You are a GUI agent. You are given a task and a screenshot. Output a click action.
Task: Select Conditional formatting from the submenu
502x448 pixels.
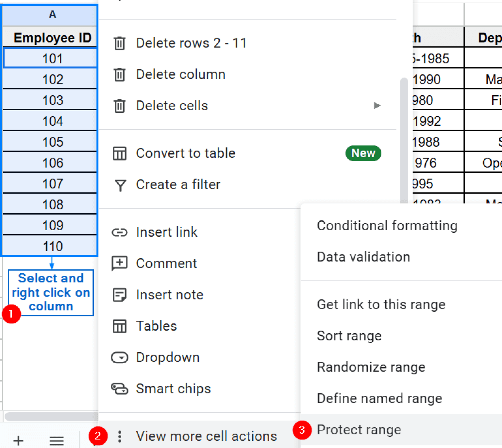pos(387,225)
